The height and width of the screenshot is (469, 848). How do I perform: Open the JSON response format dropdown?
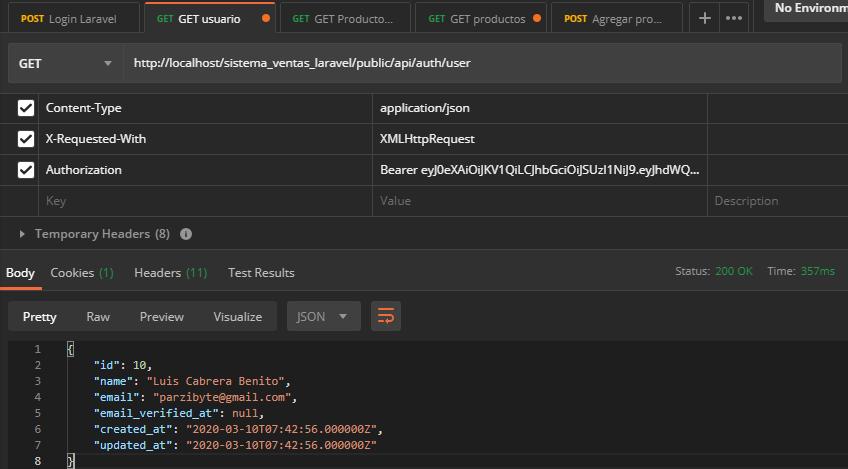pyautogui.click(x=323, y=316)
